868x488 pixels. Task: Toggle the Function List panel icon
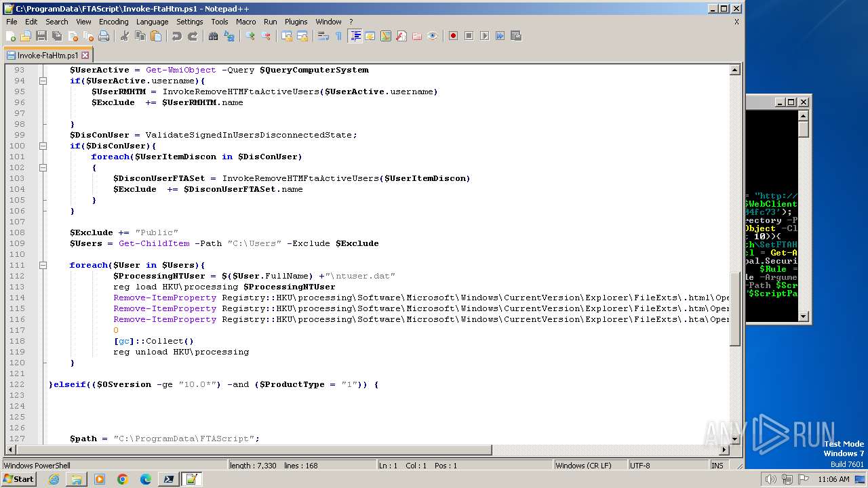(x=401, y=36)
